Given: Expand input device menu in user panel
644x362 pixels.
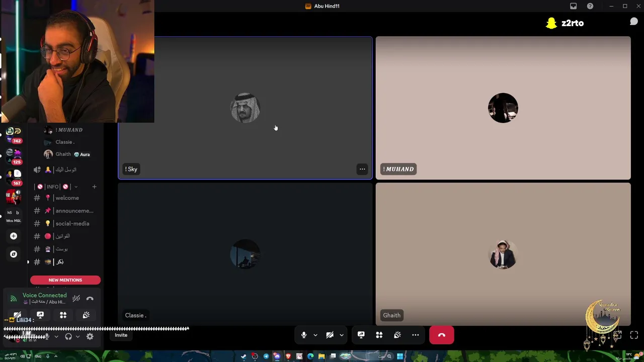Looking at the screenshot, I should [x=56, y=336].
